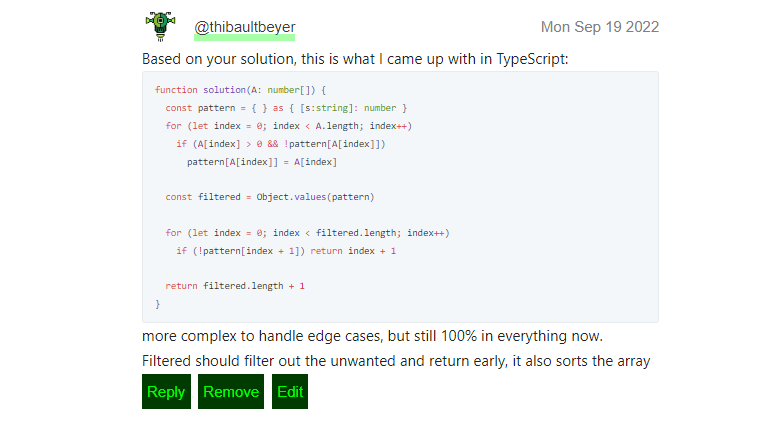Click the Remove button
Image resolution: width=771 pixels, height=442 pixels.
[231, 391]
